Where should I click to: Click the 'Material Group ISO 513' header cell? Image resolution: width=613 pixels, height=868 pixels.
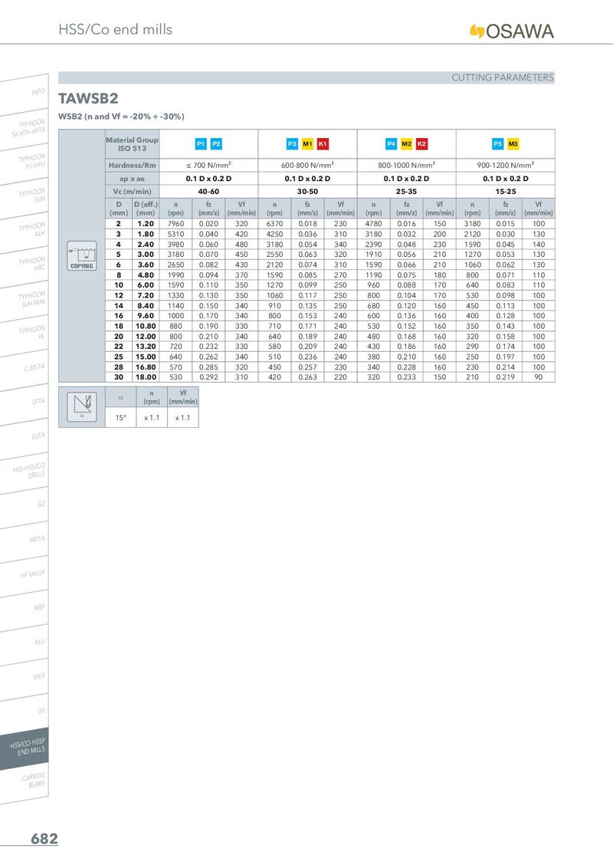[x=133, y=144]
